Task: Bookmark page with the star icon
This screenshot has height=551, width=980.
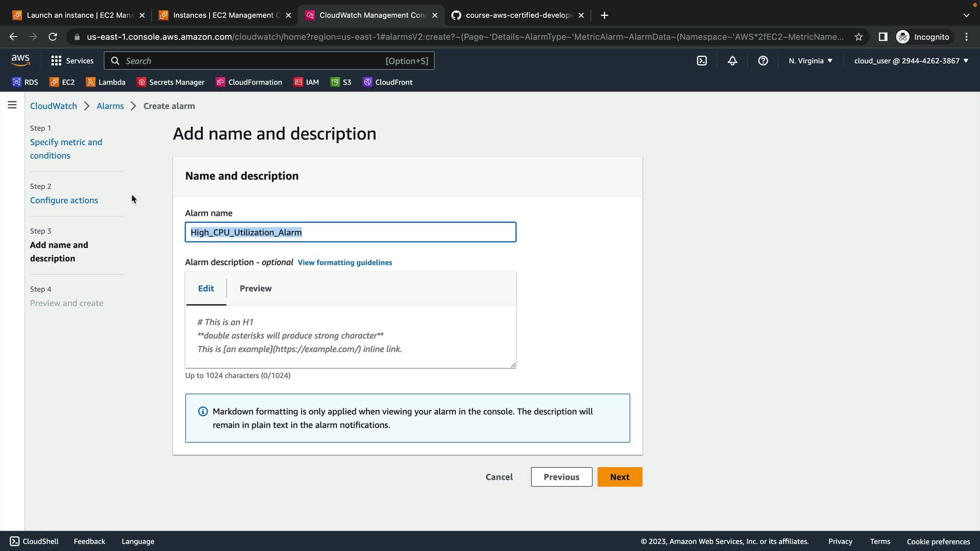Action: point(859,37)
